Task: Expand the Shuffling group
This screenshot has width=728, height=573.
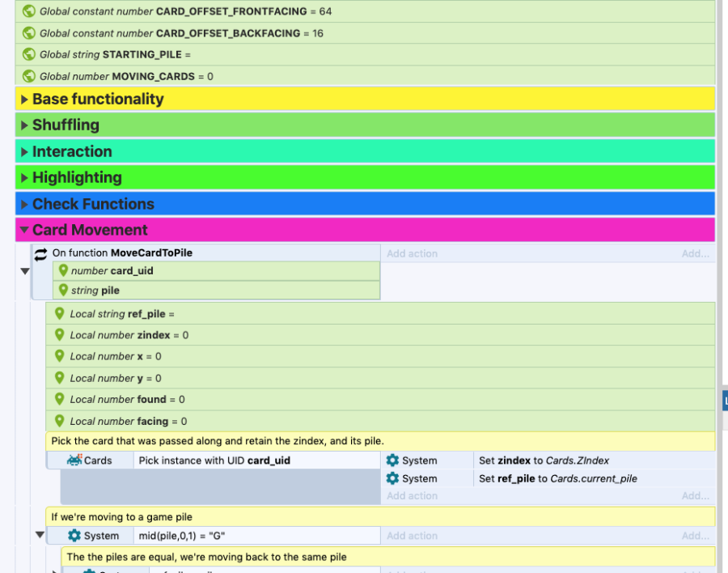Action: pos(24,125)
